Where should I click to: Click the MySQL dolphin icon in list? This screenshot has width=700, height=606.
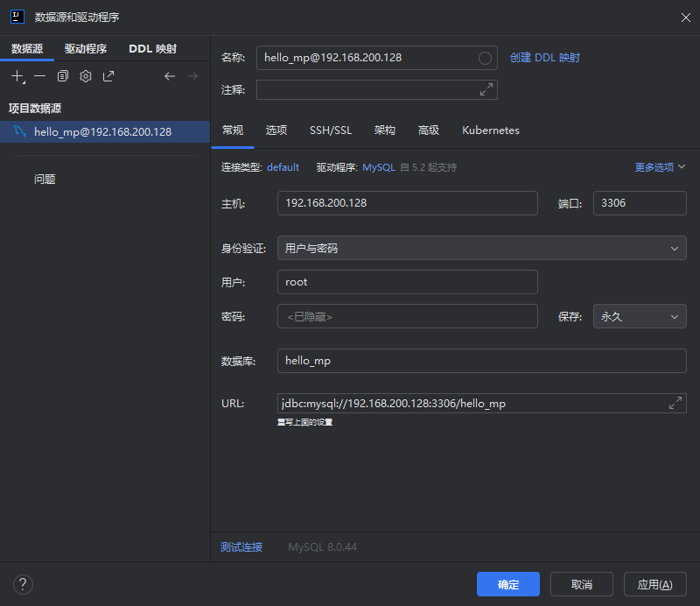tap(19, 131)
